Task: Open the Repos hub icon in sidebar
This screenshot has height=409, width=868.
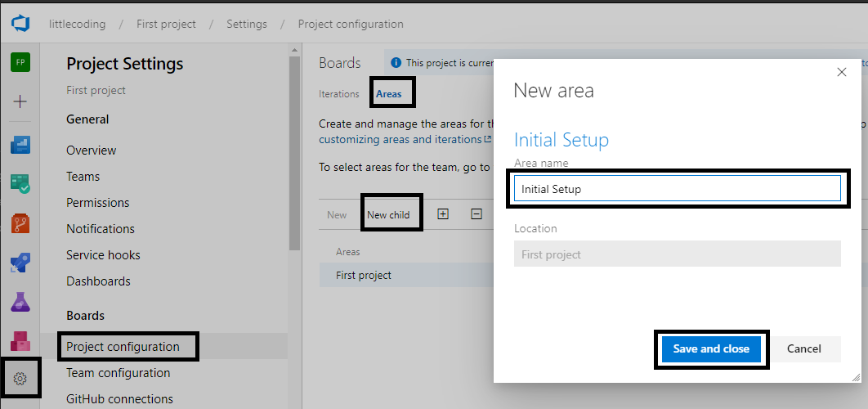Action: coord(20,223)
